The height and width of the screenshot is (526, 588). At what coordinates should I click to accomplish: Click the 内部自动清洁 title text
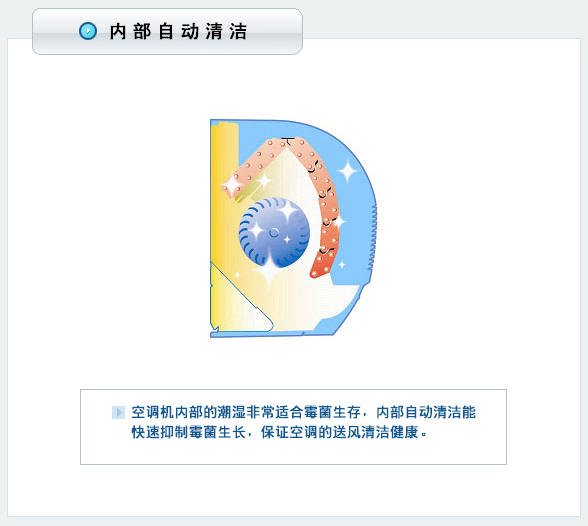point(178,31)
